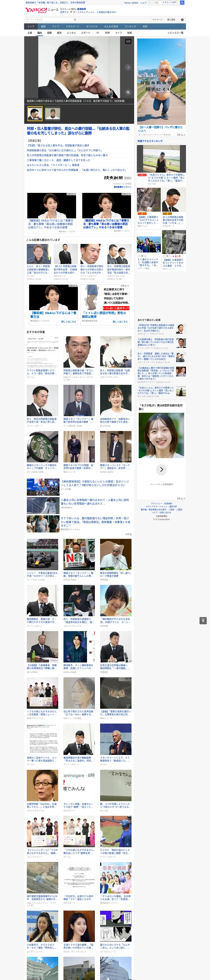Select the オリジナル tab
This screenshot has height=980, width=210.
(92, 27)
